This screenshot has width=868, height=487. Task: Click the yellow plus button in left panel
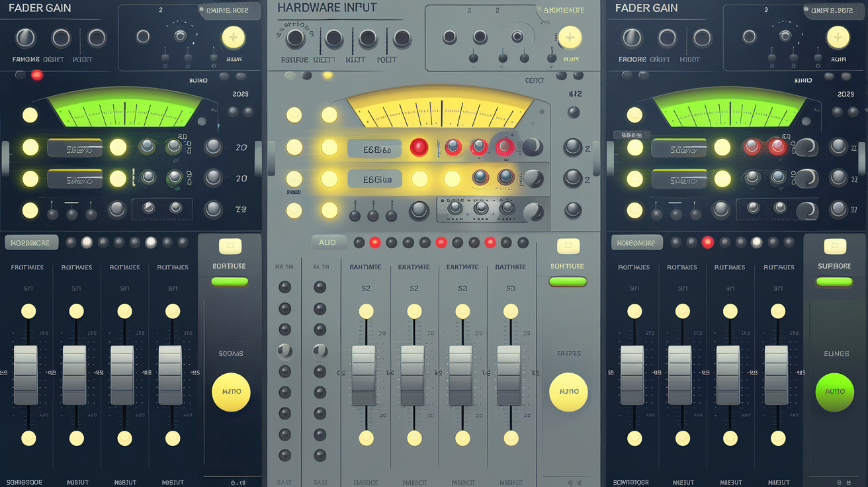coord(233,38)
